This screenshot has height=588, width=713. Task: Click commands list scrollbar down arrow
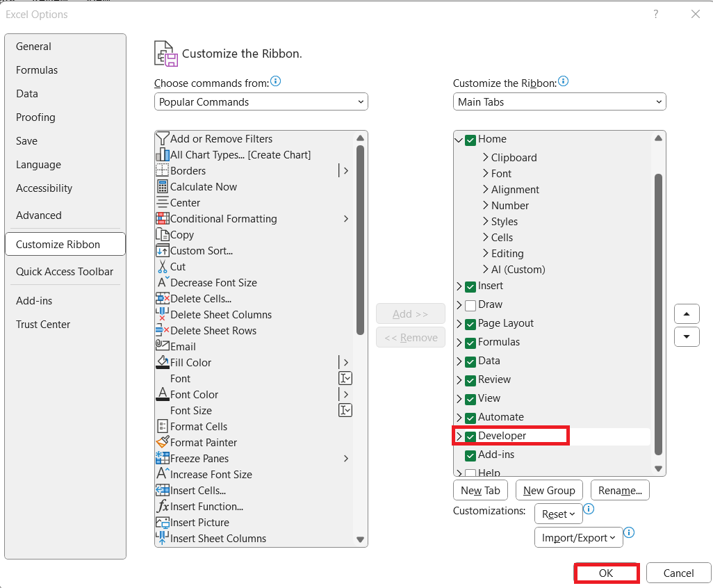(360, 540)
